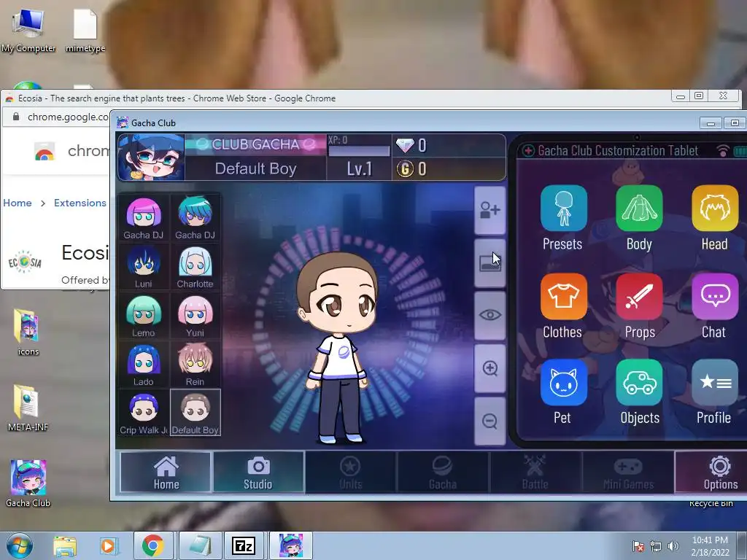Open the notepad app in taskbar
This screenshot has height=560, width=747.
tap(201, 545)
